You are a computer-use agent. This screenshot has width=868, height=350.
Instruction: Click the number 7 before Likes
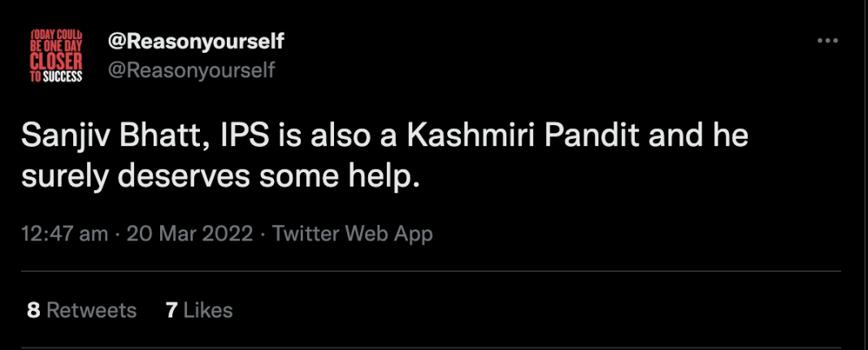click(x=171, y=309)
